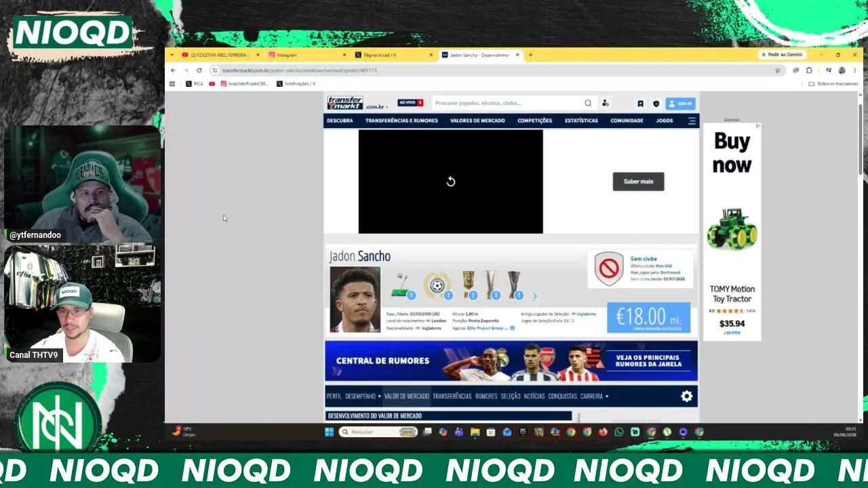Click the weather widget on the taskbar
This screenshot has width=868, height=488.
pos(182,431)
